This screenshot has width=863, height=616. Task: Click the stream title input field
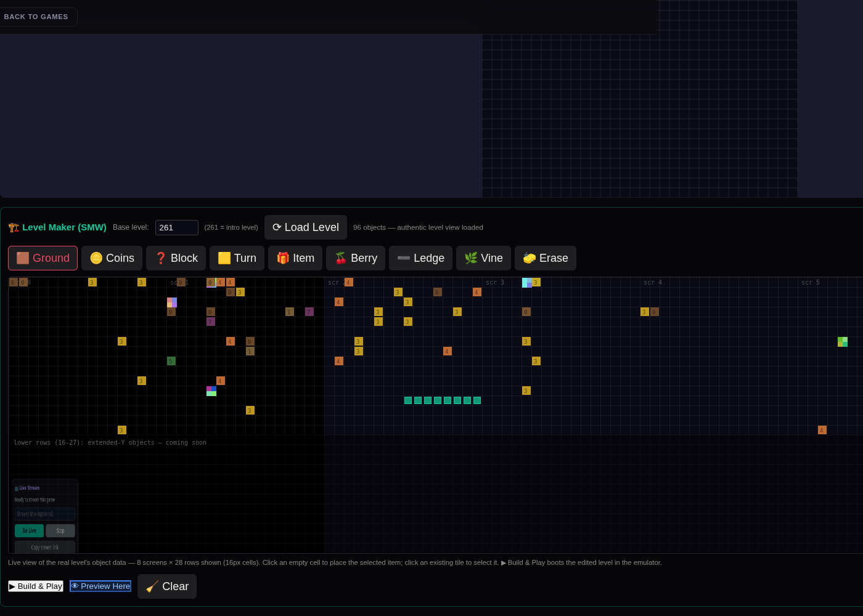pyautogui.click(x=45, y=514)
